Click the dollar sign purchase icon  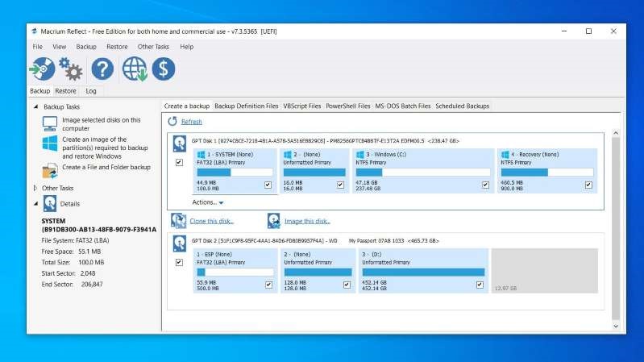[164, 69]
